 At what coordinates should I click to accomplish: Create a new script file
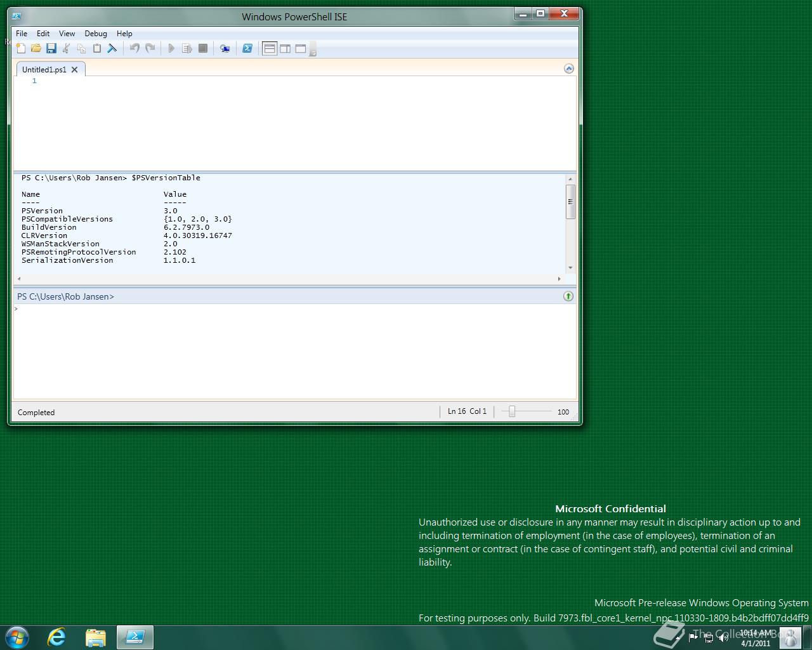tap(20, 48)
